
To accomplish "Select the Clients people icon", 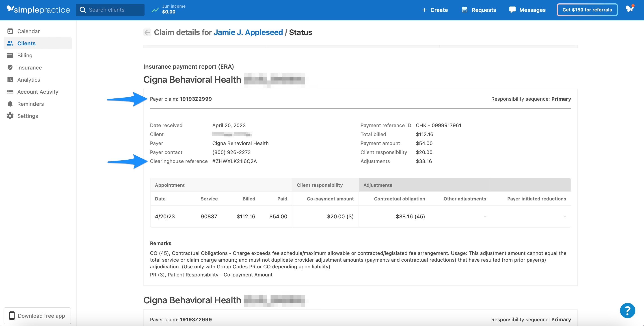I will 10,43.
